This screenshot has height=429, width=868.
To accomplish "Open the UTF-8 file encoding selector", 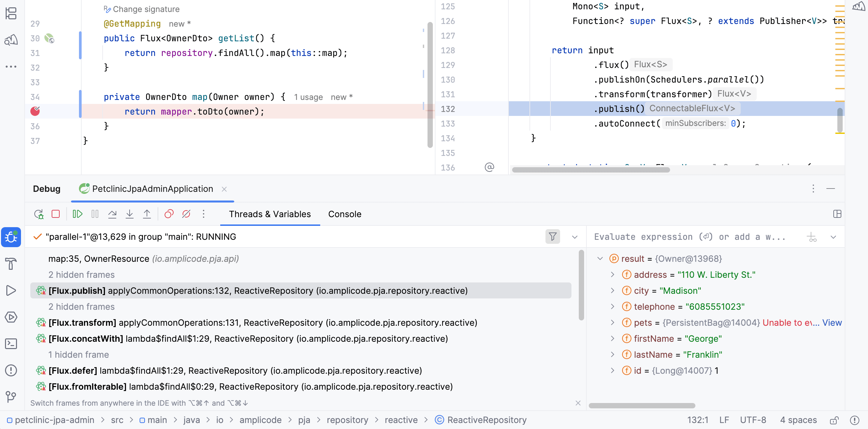I will tap(753, 420).
